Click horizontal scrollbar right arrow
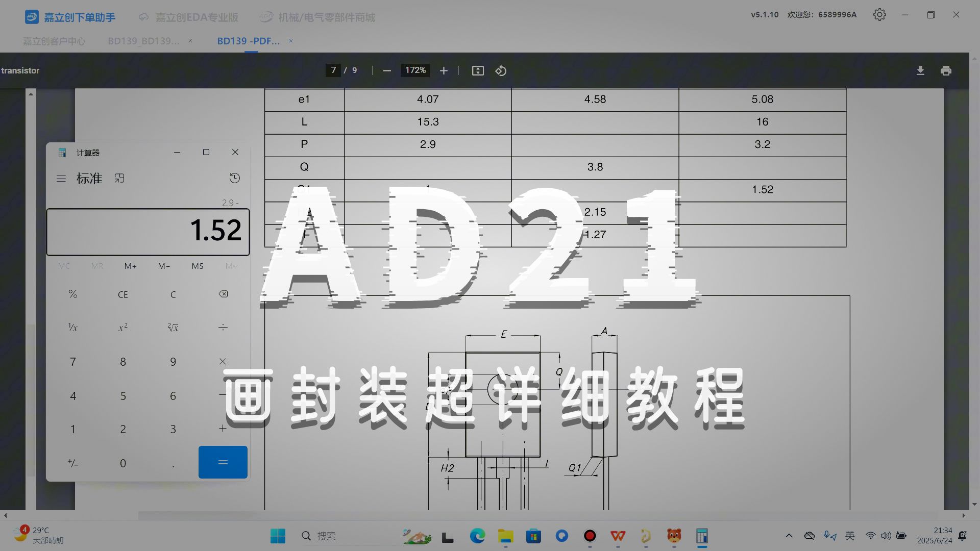The height and width of the screenshot is (551, 980). tap(964, 515)
